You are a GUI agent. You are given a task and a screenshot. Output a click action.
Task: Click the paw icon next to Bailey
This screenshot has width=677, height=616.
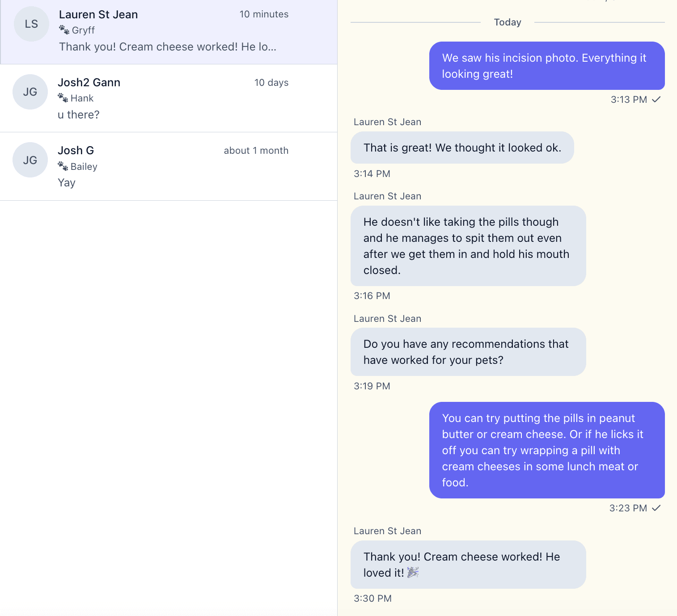point(63,165)
